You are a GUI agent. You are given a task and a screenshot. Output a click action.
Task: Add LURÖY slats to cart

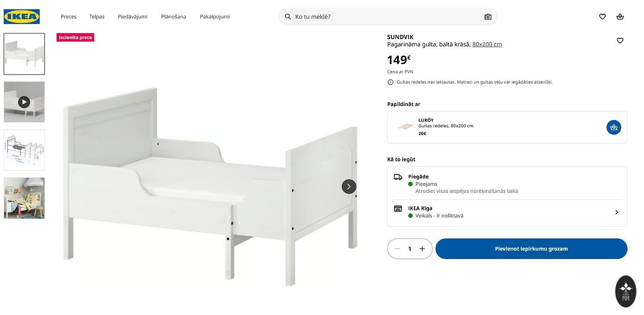pos(613,127)
